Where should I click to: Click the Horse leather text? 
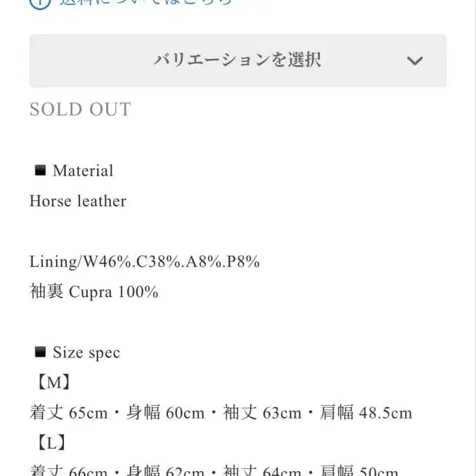pos(78,201)
